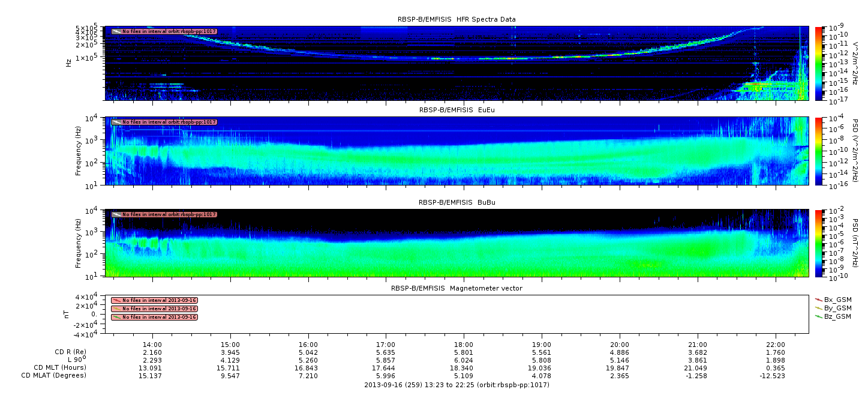Image resolution: width=868 pixels, height=395 pixels.
Task: Click the warning icon in the EuEu panel
Action: (116, 122)
